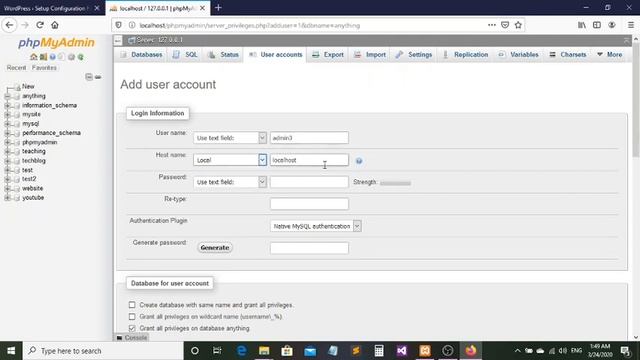Open File Explorer from taskbar
640x360 pixels.
264,351
